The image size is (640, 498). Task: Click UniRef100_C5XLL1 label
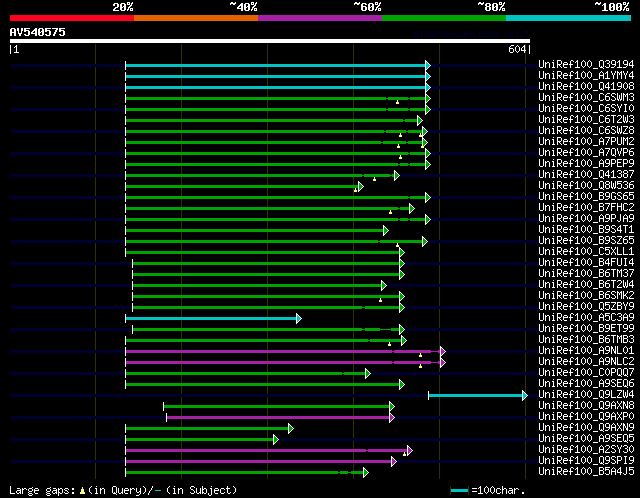[586, 252]
